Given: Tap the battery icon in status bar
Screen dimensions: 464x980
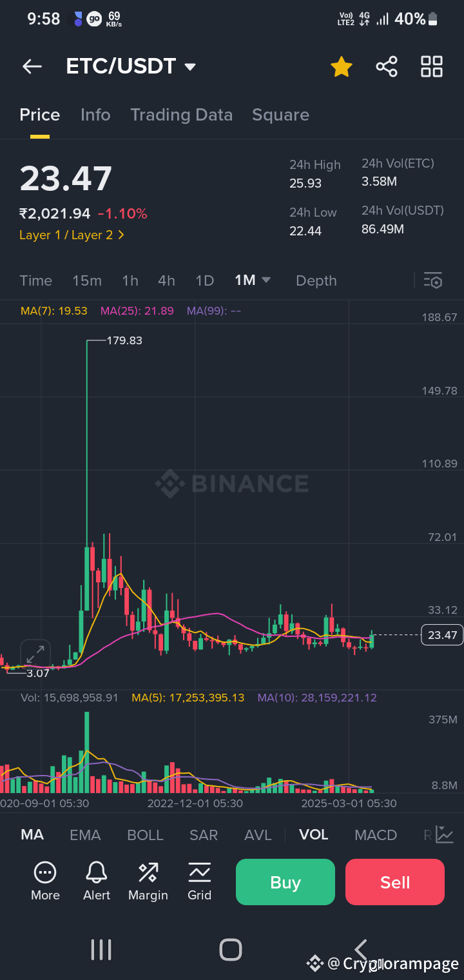Looking at the screenshot, I should (x=433, y=19).
